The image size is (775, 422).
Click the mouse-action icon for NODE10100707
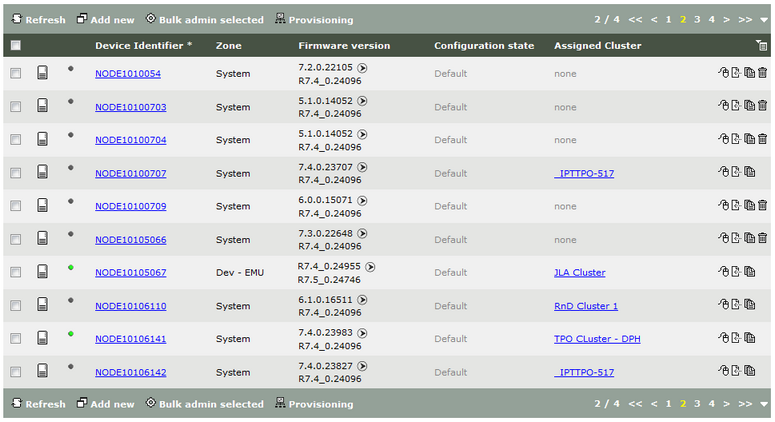pos(723,171)
